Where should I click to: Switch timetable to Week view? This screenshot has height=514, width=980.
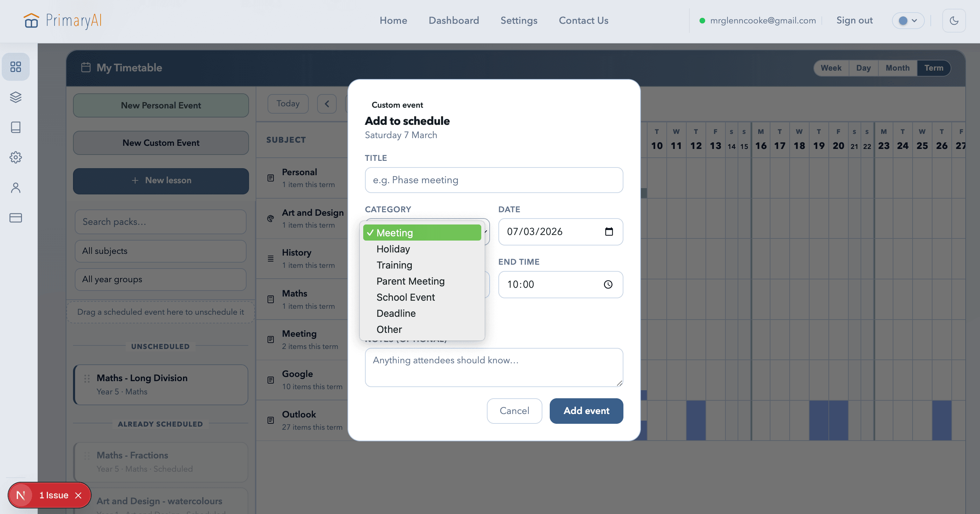831,68
